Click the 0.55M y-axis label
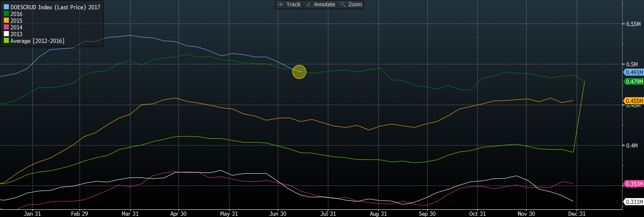 click(633, 24)
